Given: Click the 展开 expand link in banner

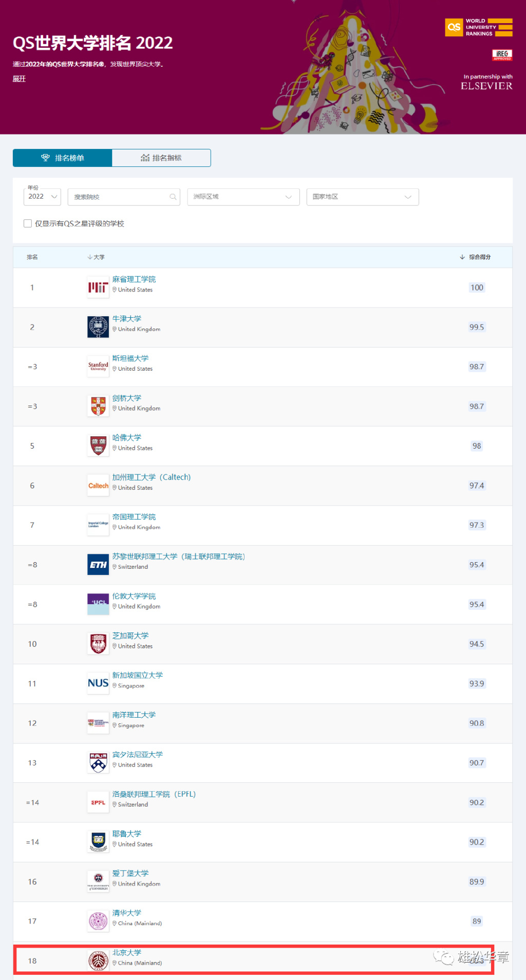Looking at the screenshot, I should (19, 79).
